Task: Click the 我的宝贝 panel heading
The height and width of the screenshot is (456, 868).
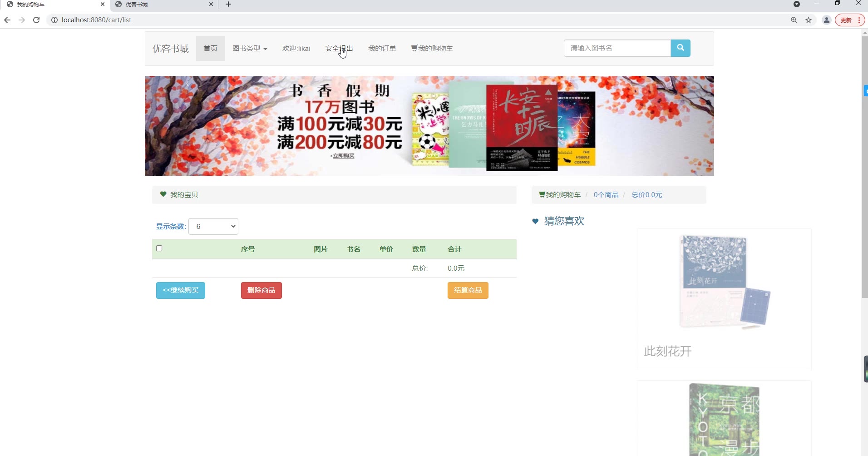Action: 334,195
